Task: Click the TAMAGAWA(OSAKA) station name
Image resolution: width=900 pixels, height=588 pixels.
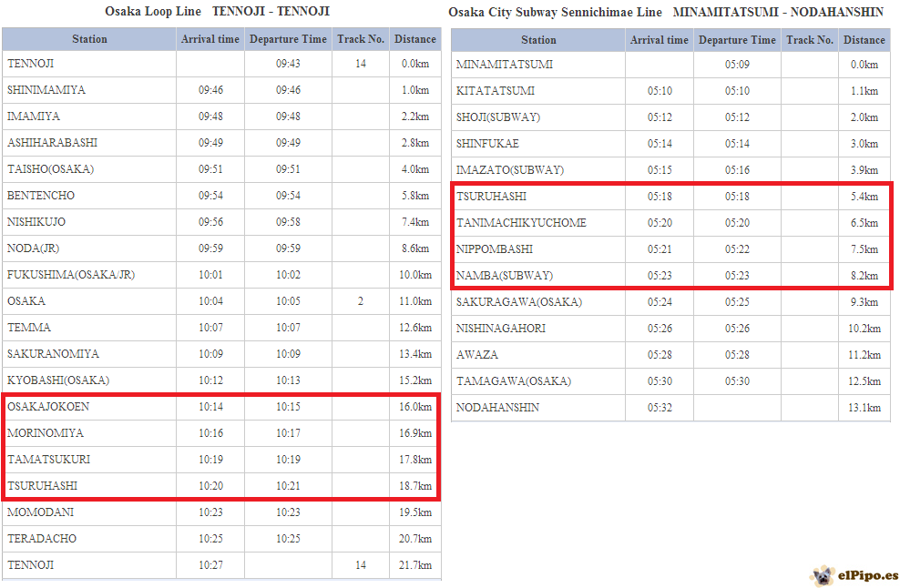Action: (x=514, y=381)
